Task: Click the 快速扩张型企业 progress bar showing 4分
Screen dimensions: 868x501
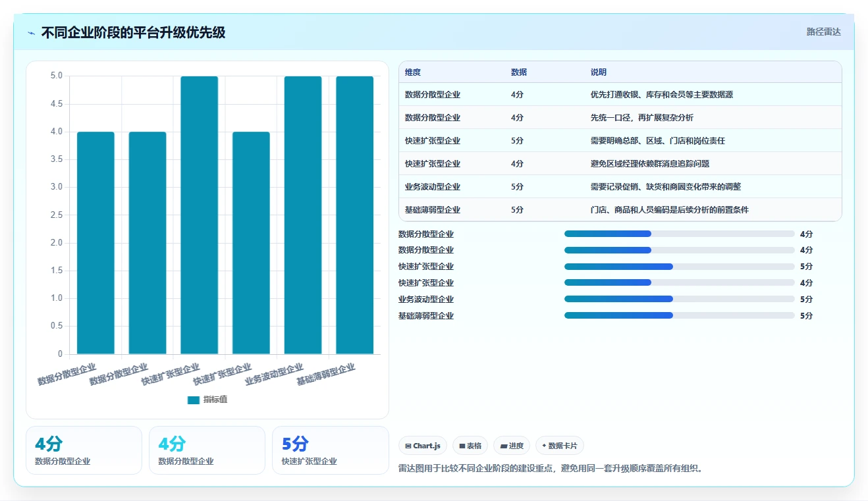Action: pos(680,282)
